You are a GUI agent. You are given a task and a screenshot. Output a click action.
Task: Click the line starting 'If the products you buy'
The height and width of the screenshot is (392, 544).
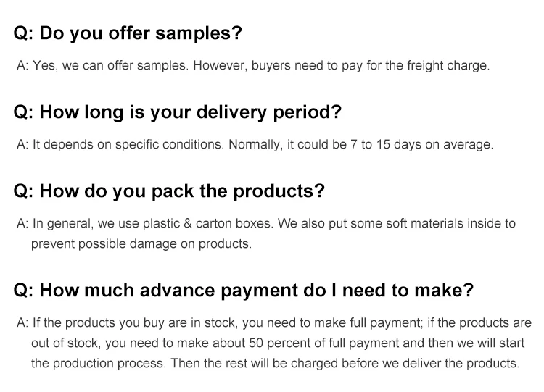click(274, 323)
